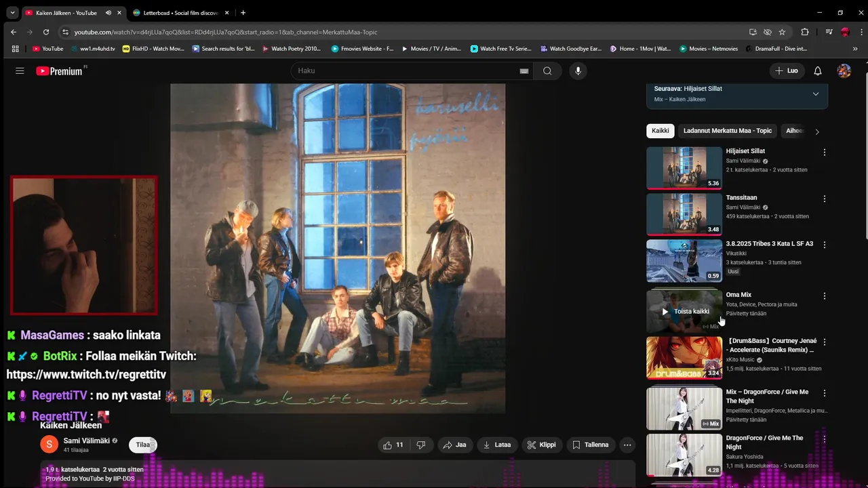Open notifications bell

(818, 70)
